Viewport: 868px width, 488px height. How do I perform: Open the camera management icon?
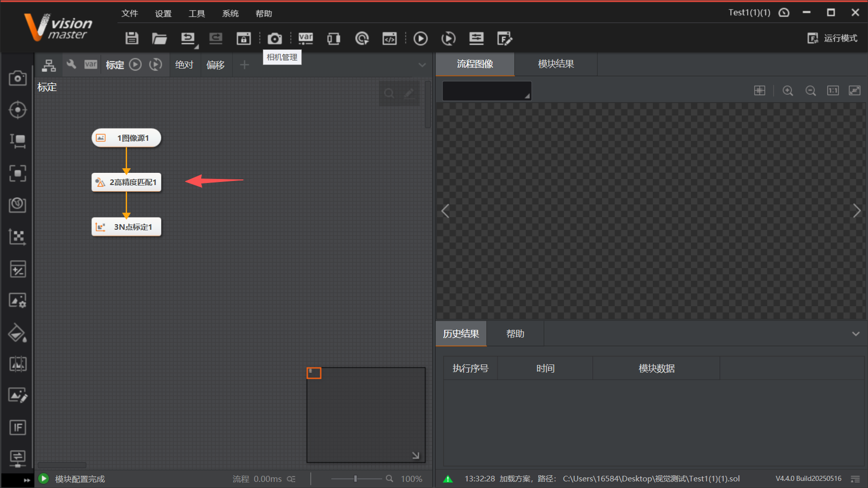[274, 39]
